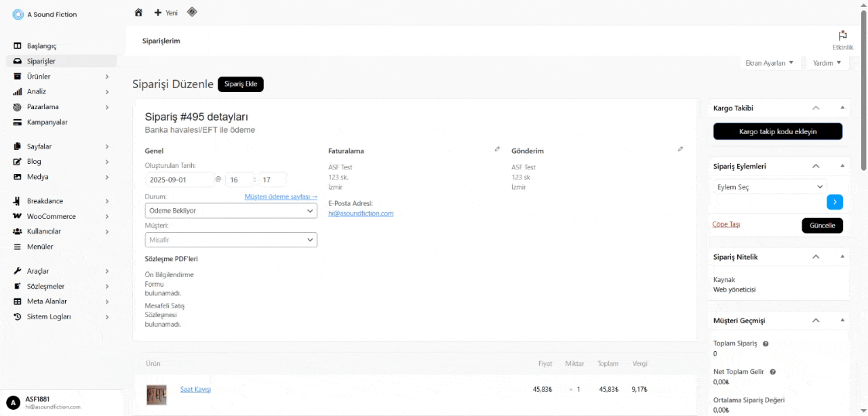Click the home icon in top bar
The width and height of the screenshot is (868, 416).
point(138,12)
